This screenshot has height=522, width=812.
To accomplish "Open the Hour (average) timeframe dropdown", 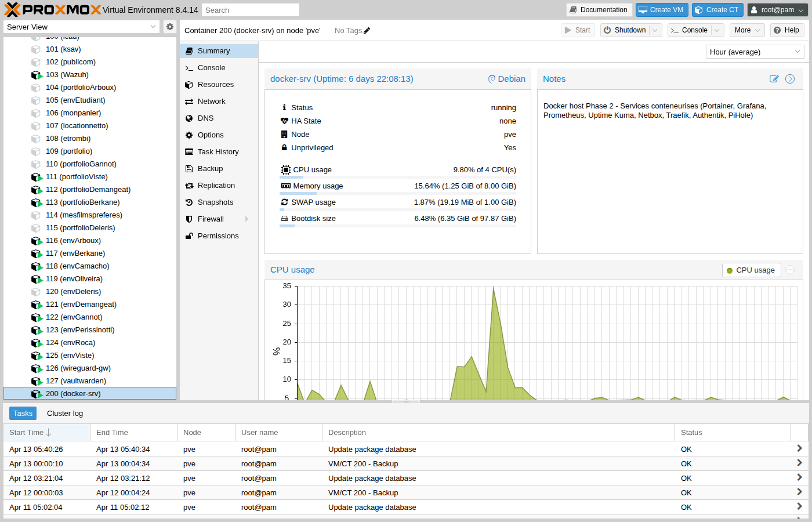I will 797,52.
